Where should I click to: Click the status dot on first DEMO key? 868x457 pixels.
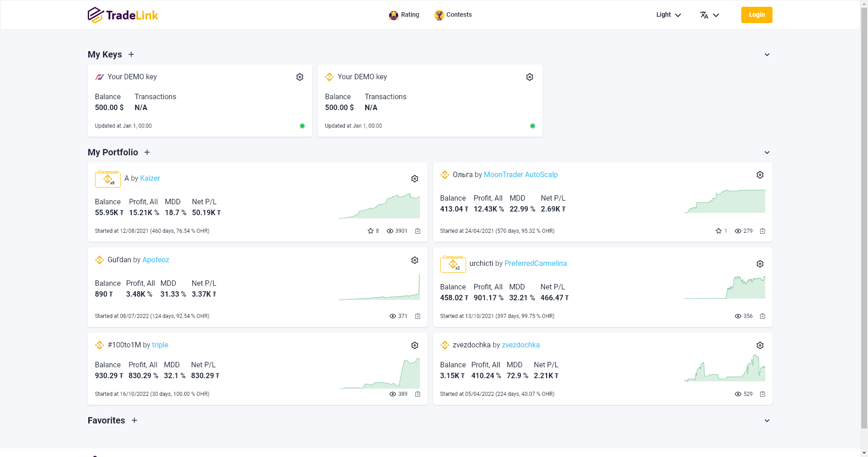[x=302, y=126]
